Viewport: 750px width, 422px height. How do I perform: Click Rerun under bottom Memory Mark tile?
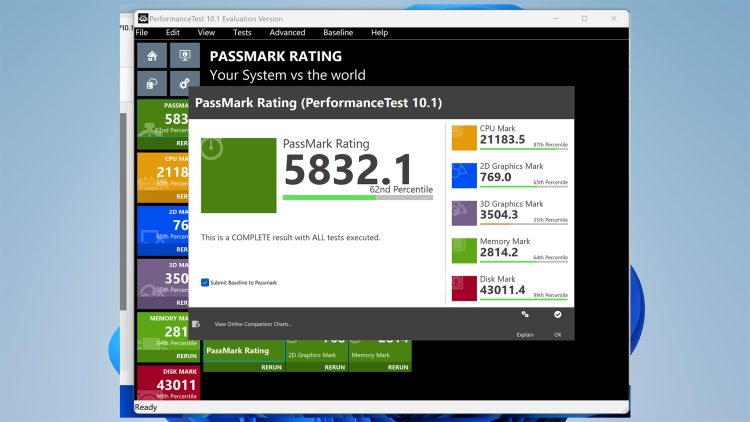pos(398,367)
